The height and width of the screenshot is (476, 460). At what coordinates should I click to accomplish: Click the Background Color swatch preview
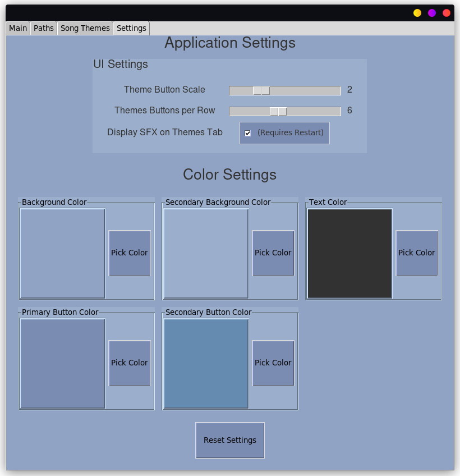pos(62,253)
